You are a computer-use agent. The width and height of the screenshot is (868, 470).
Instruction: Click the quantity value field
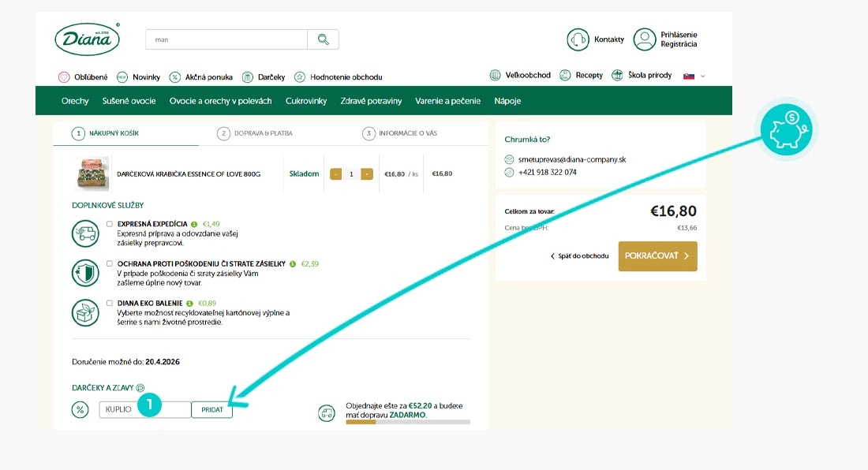click(351, 173)
